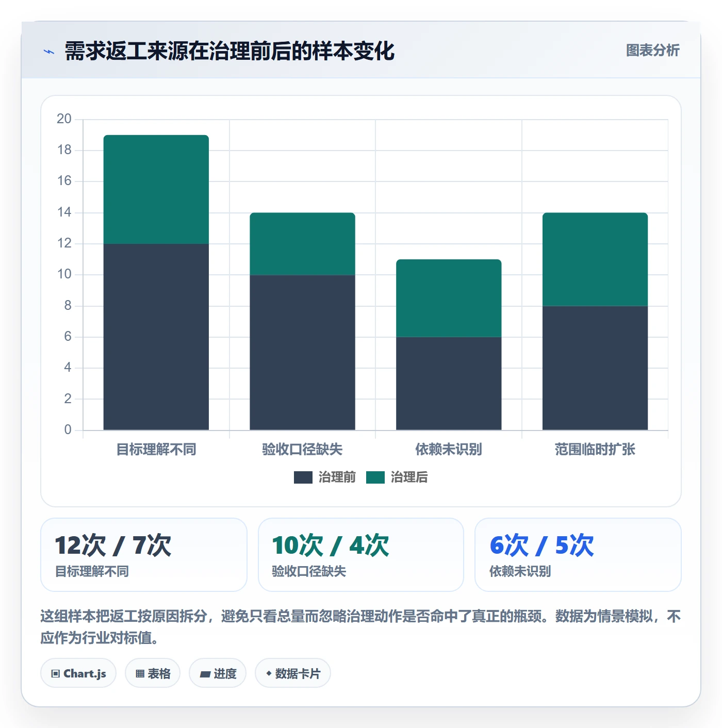
Task: Toggle the 治理前 legend swatch
Action: pyautogui.click(x=303, y=477)
